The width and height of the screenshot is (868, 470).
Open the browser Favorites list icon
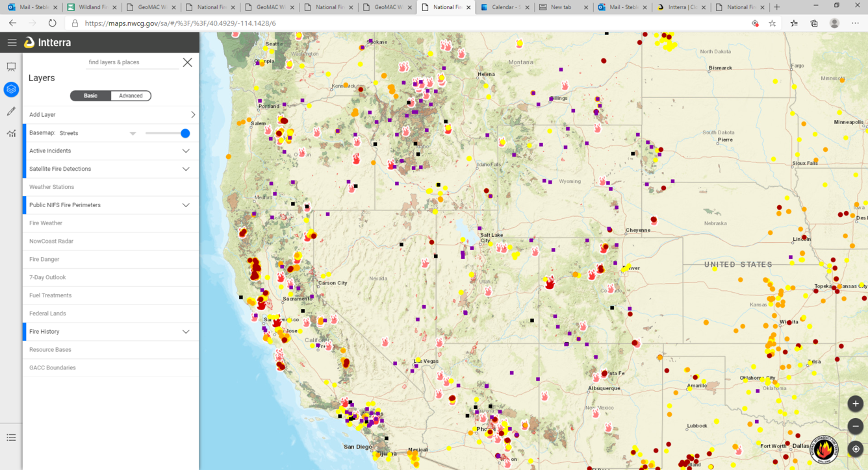(794, 23)
